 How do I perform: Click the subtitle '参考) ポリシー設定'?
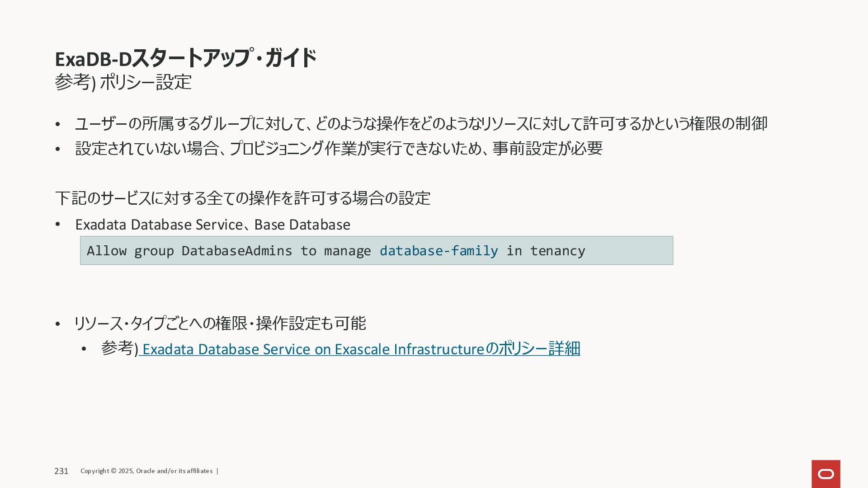point(123,82)
